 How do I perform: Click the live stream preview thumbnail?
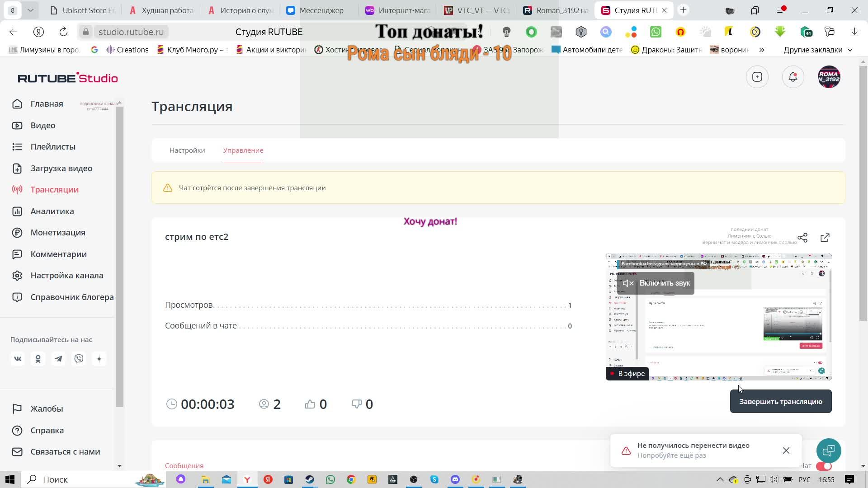(x=723, y=330)
